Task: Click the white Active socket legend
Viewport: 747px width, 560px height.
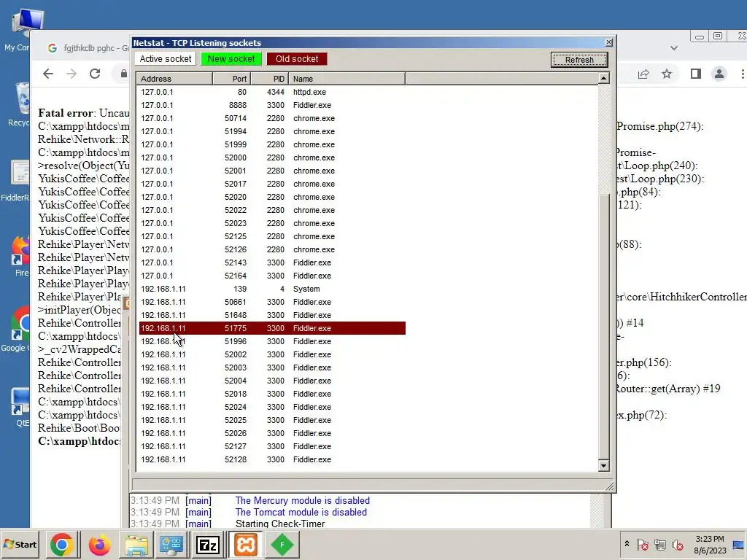Action: click(x=166, y=58)
